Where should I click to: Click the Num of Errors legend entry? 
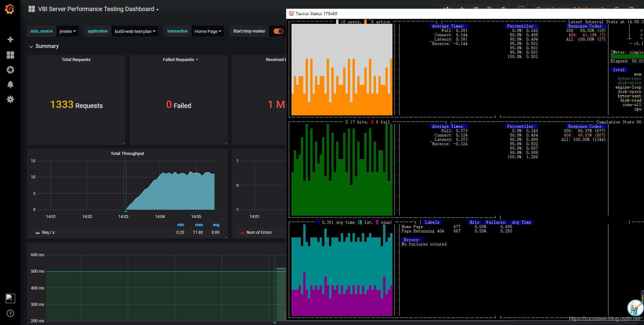coord(259,232)
